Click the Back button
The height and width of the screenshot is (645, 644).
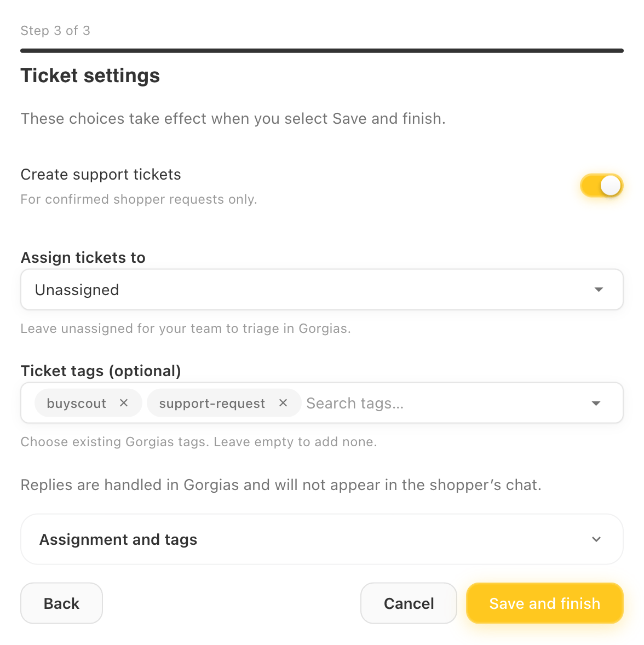62,603
